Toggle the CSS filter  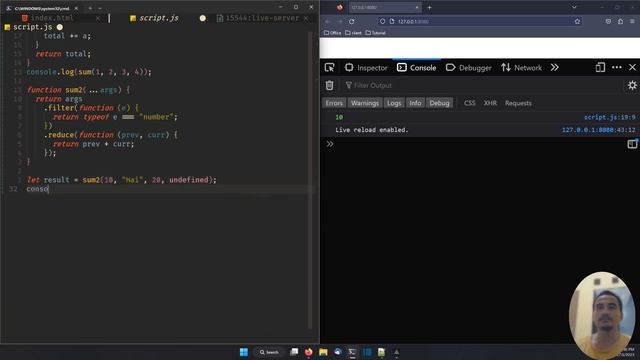point(469,103)
